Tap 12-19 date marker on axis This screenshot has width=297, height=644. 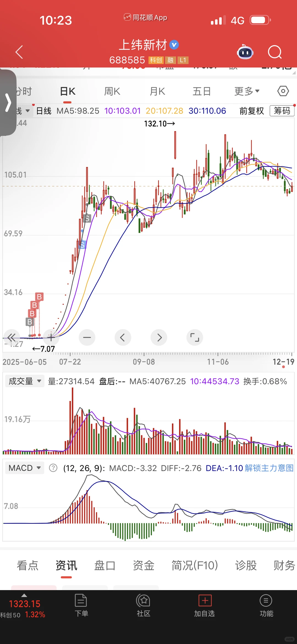point(284,362)
